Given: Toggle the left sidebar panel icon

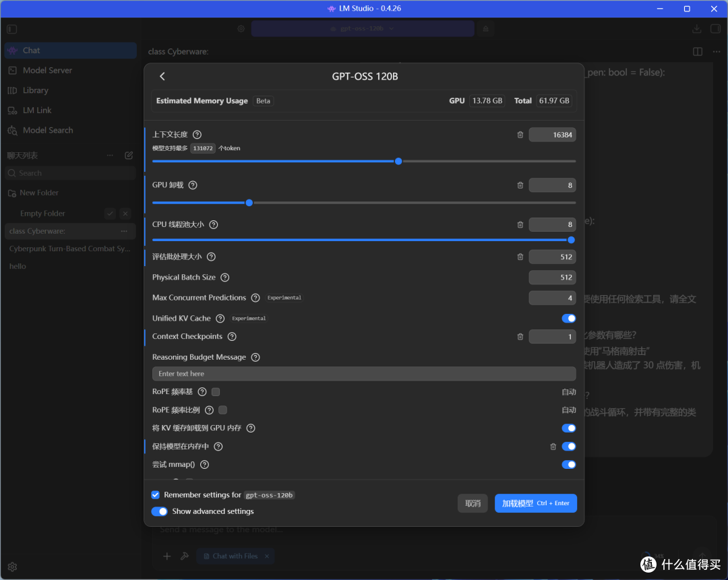Looking at the screenshot, I should point(12,29).
